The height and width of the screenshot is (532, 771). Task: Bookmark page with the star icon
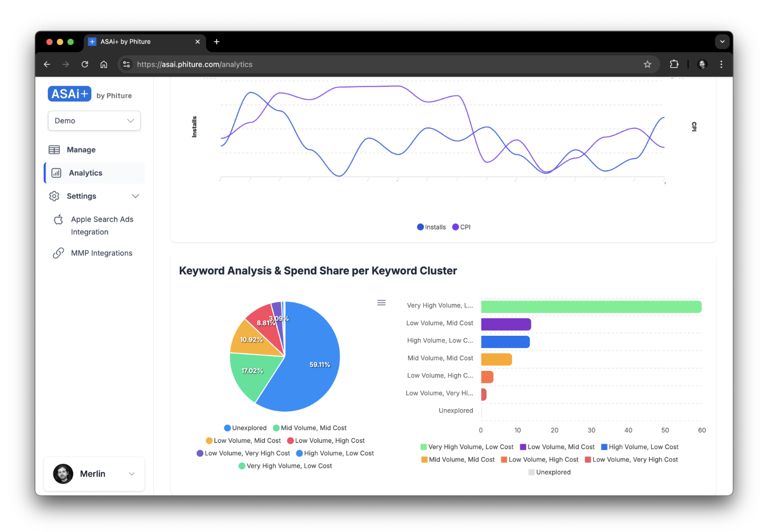tap(647, 64)
